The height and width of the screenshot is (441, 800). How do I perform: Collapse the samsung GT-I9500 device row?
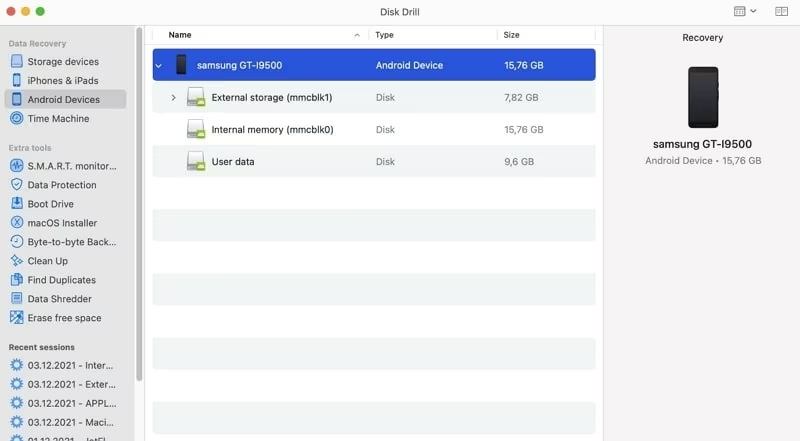pyautogui.click(x=158, y=66)
